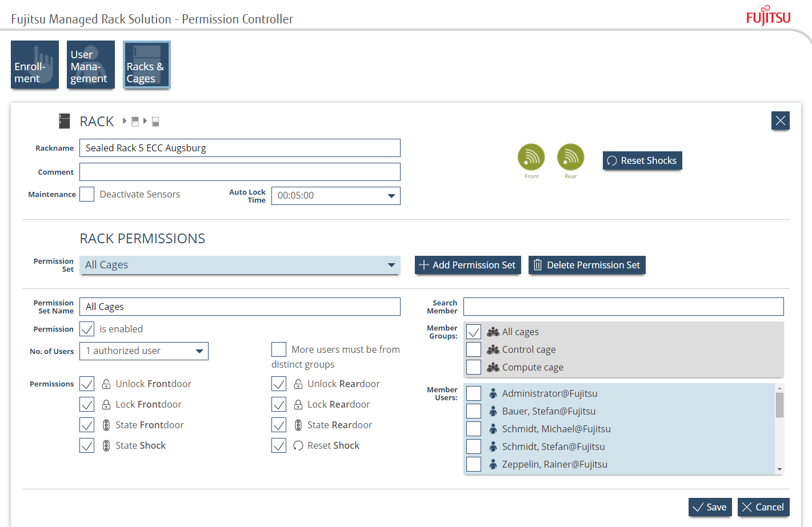The image size is (812, 527).
Task: Close the rack panel with X
Action: point(781,120)
